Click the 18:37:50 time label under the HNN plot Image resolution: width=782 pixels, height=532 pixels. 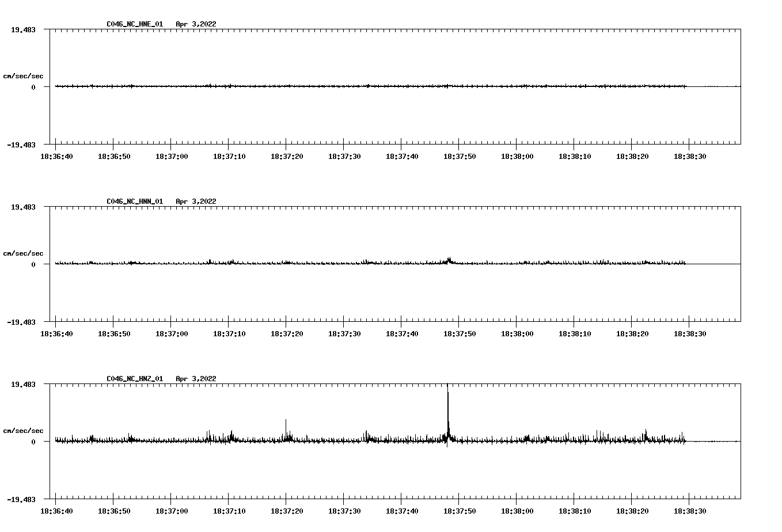[x=460, y=334]
